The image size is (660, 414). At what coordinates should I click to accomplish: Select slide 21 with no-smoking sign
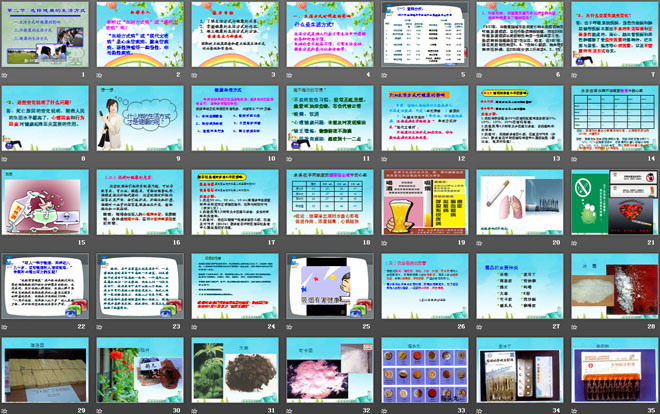pyautogui.click(x=615, y=204)
